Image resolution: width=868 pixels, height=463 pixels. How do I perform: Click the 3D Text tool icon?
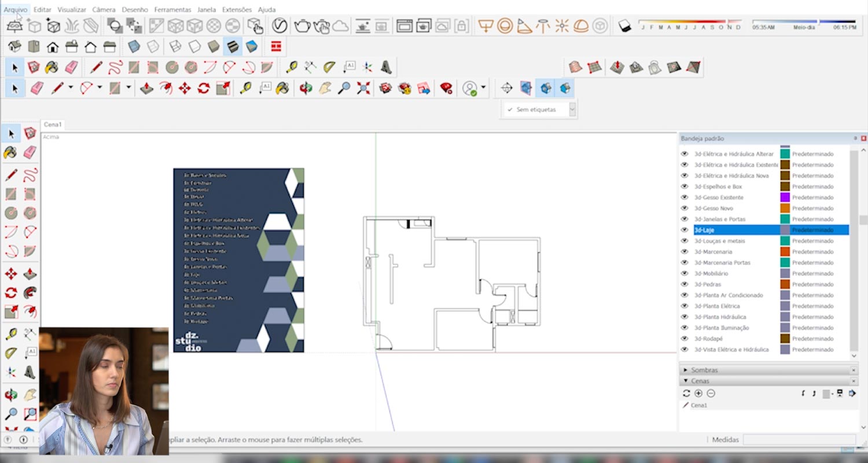coord(386,68)
